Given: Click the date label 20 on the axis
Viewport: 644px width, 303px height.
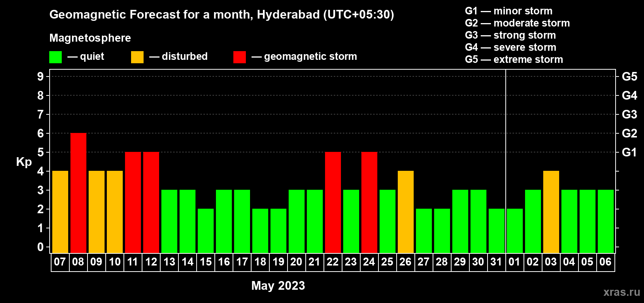Looking at the screenshot, I should click(x=296, y=262).
